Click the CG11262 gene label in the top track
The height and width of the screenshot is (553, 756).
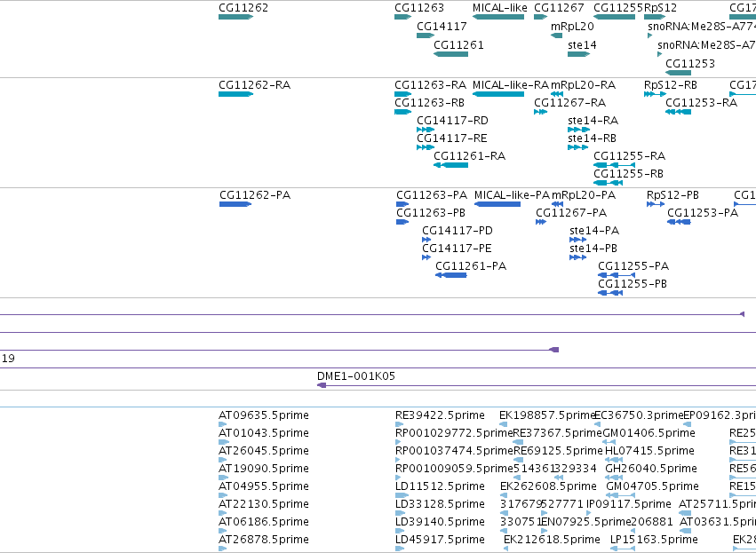(x=243, y=8)
